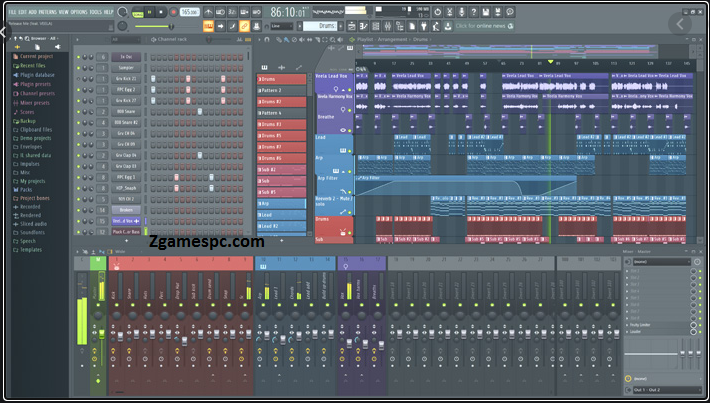Open the Drums pattern selector
The height and width of the screenshot is (403, 710).
(320, 26)
